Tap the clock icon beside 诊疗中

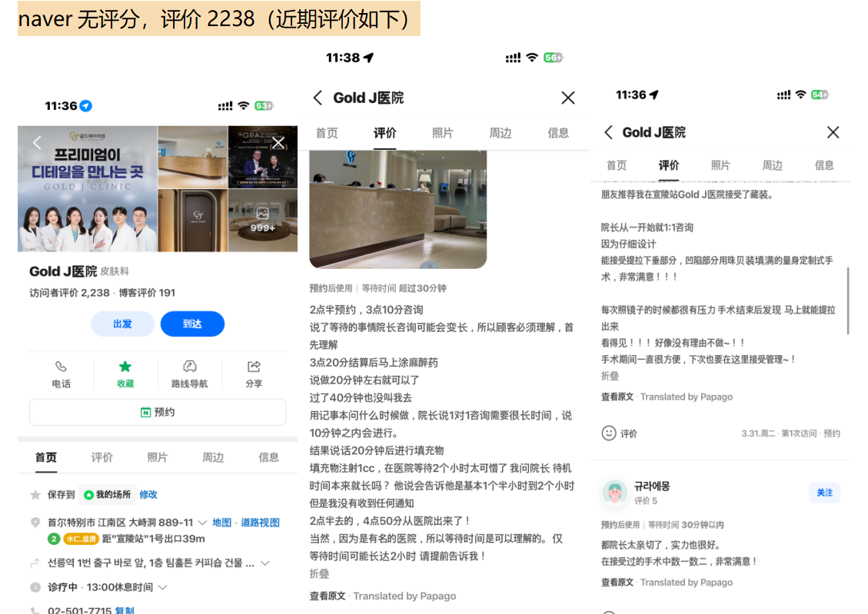[35, 587]
